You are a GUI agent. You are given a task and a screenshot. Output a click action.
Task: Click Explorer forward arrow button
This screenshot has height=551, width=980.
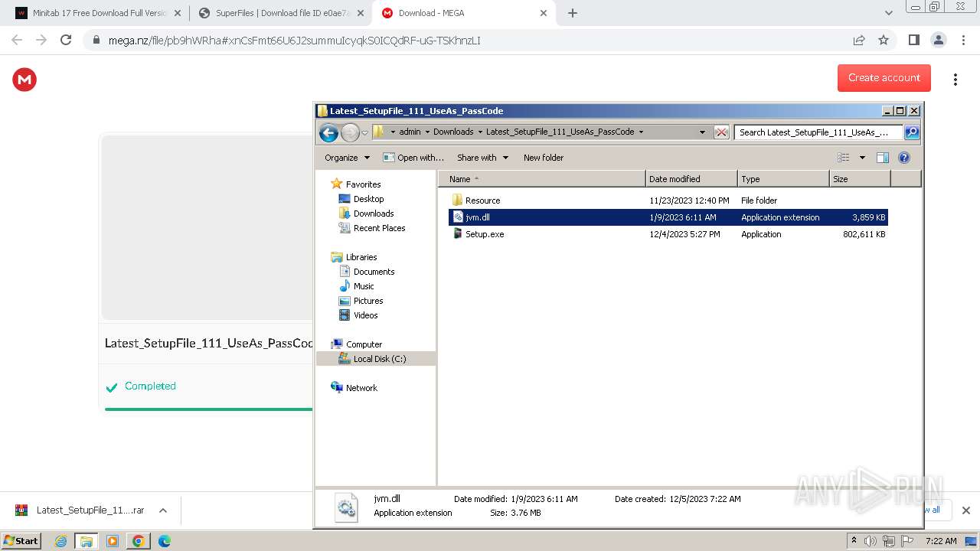pos(350,132)
